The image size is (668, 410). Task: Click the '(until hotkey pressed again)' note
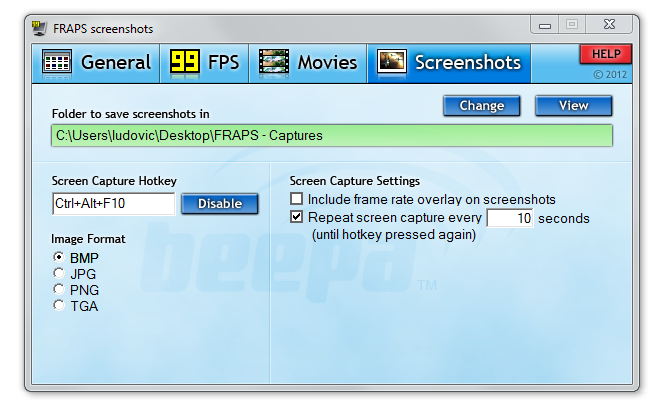click(394, 235)
